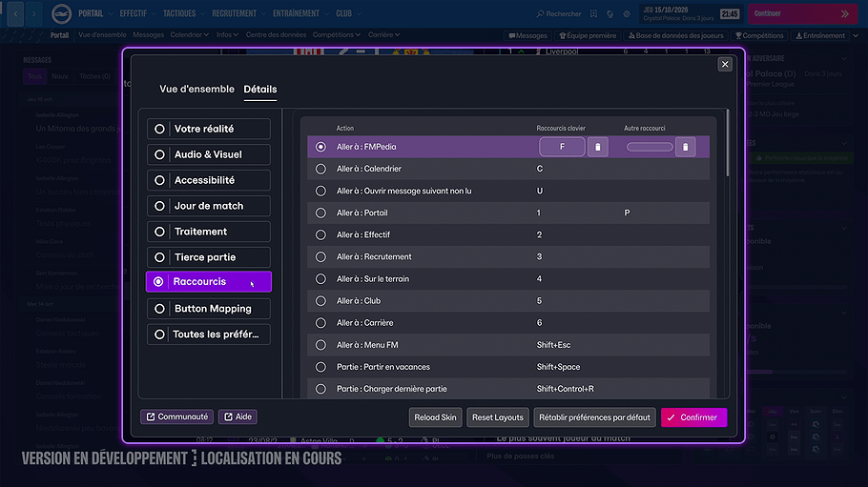868x487 pixels.
Task: Expand the Infos submenu
Action: click(x=227, y=35)
